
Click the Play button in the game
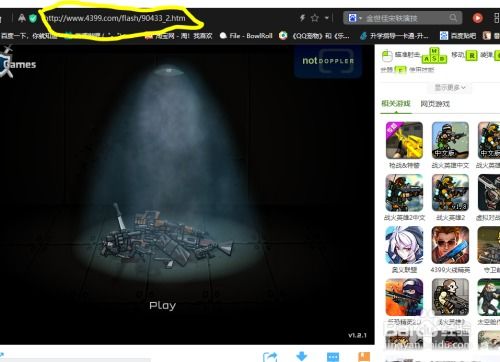(x=162, y=305)
